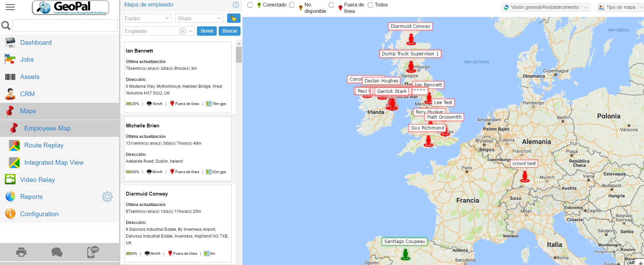Click Lee Test map label
644x265 pixels.
click(443, 102)
